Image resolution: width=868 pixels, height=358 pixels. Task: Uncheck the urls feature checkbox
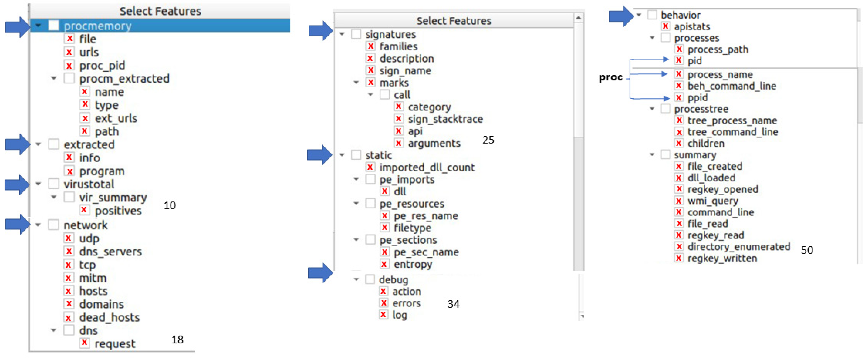[69, 52]
